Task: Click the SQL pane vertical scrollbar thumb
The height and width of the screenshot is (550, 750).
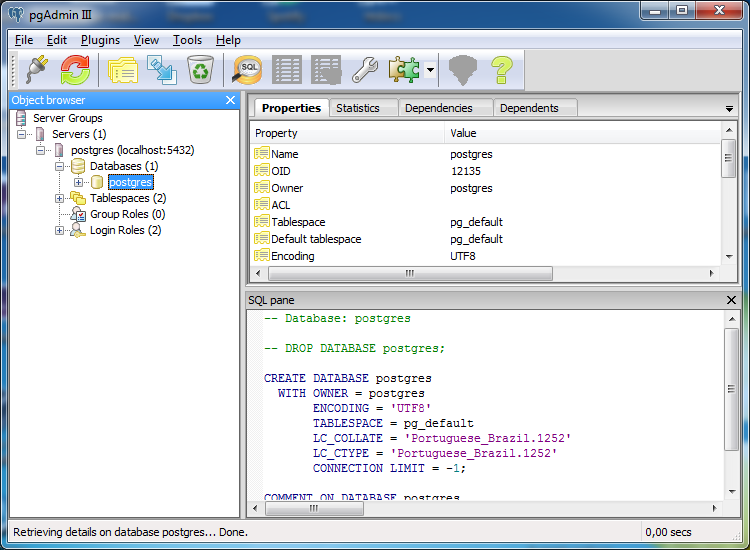Action: click(x=731, y=388)
